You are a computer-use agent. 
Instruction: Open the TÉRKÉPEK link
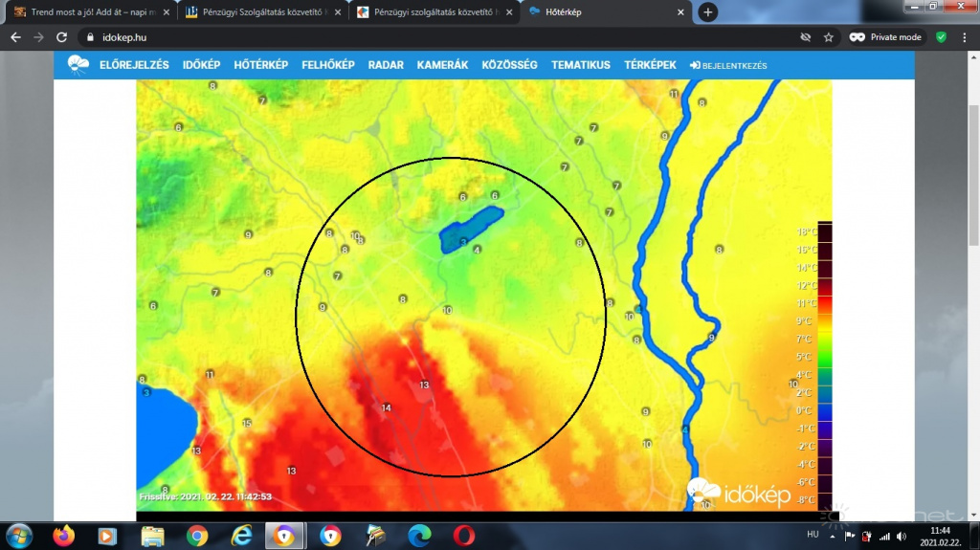click(x=650, y=65)
